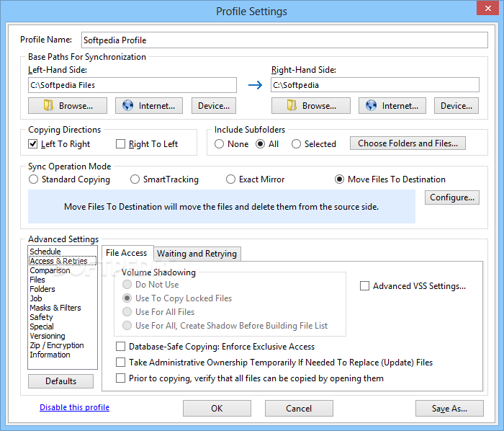Screen dimensions: 504x431
Task: Click Configure button for sync mode
Action: tap(452, 197)
